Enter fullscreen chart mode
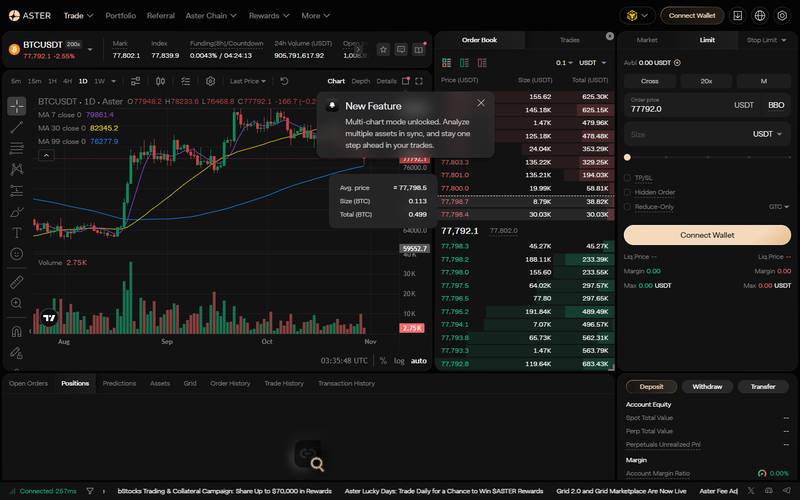Screen dimensions: 800x500 (419, 81)
